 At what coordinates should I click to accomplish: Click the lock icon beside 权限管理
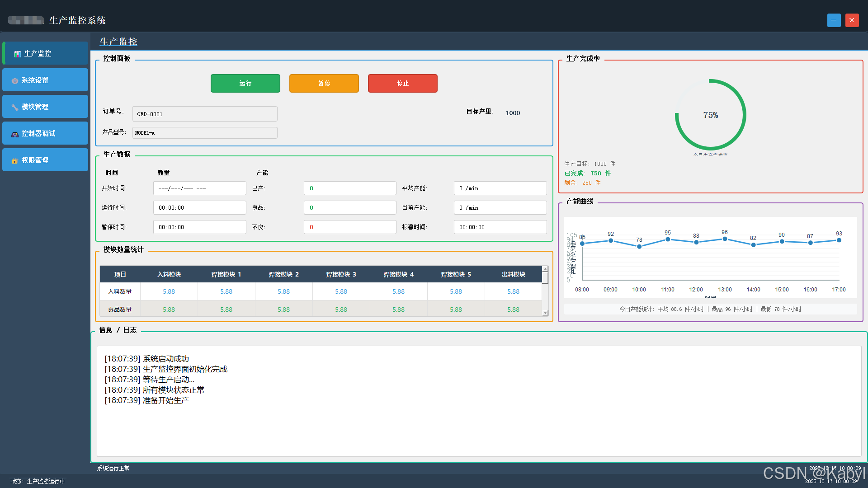tap(15, 160)
